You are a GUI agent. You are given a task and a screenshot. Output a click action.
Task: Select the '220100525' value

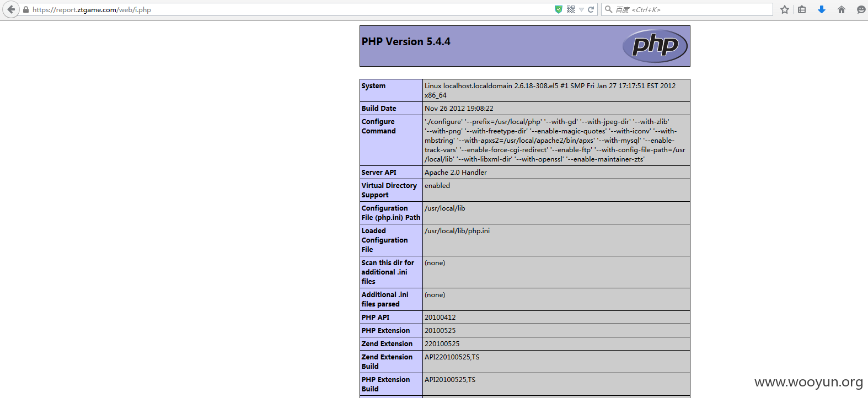point(442,344)
